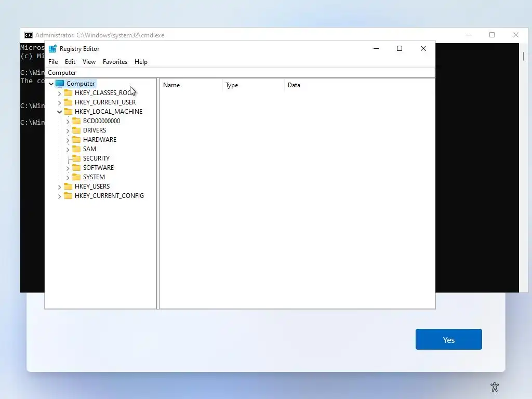Viewport: 532px width, 399px height.
Task: Click the Administrator cmd.exe window title text
Action: tap(100, 35)
